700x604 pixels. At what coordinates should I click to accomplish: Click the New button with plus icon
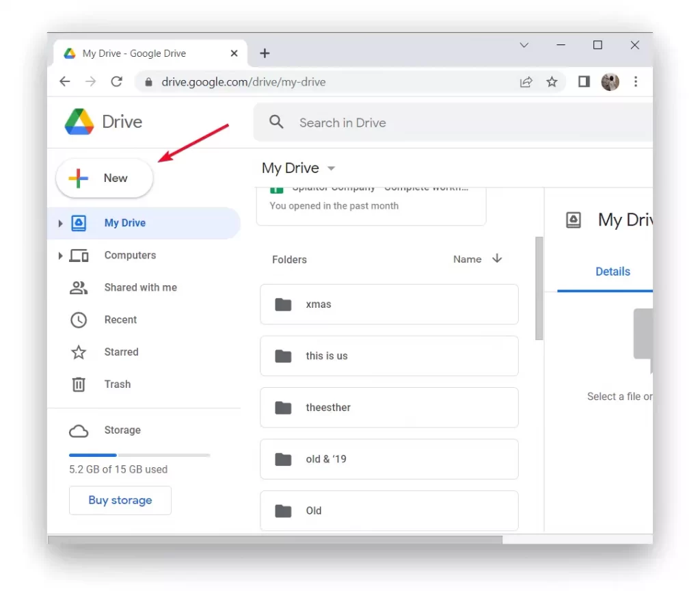coord(105,179)
